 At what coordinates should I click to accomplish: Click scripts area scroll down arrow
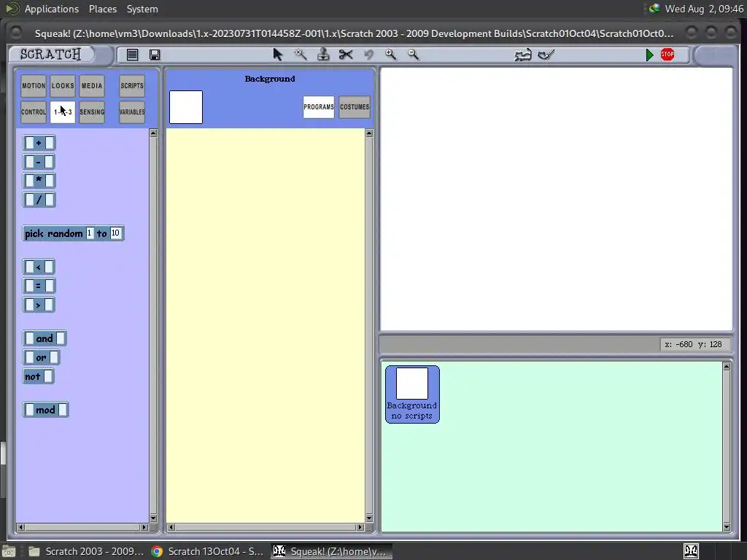369,518
